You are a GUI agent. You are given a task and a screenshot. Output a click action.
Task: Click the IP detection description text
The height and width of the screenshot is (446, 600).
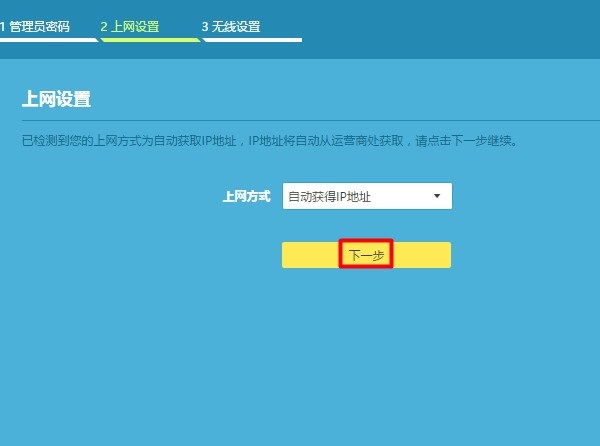tap(270, 141)
